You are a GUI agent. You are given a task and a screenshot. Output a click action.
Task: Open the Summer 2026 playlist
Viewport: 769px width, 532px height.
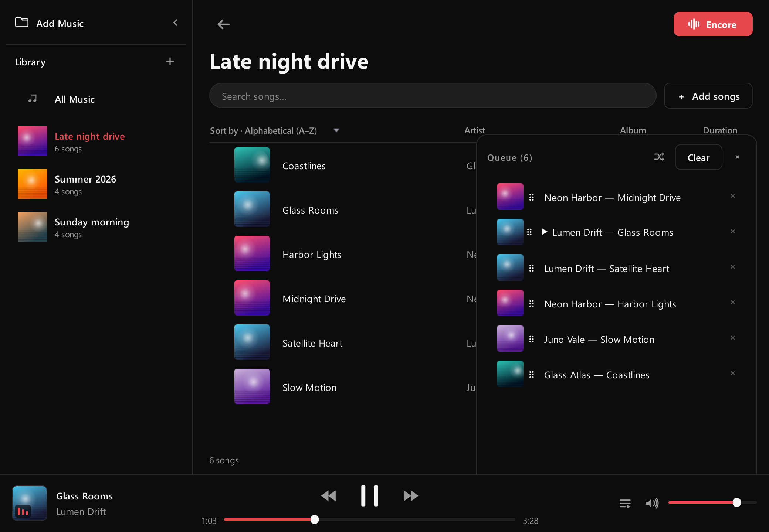point(96,184)
